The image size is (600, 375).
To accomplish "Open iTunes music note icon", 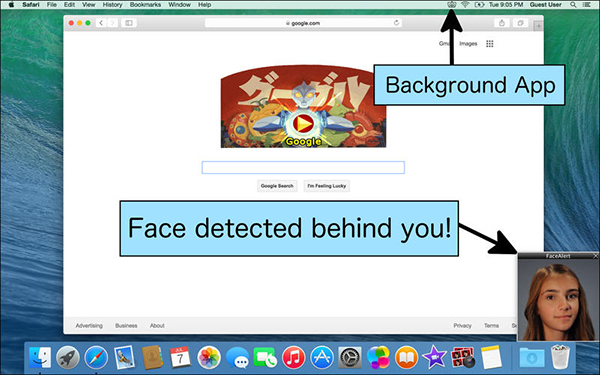I will [x=293, y=357].
